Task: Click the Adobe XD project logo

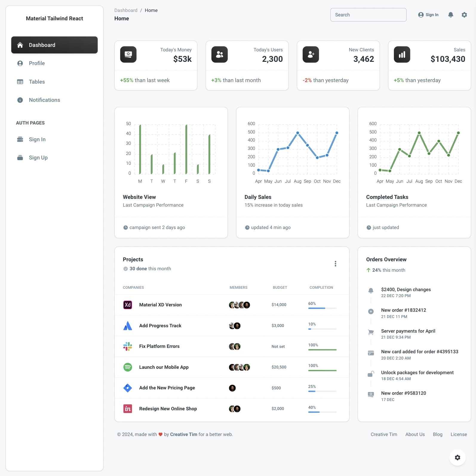Action: [128, 305]
